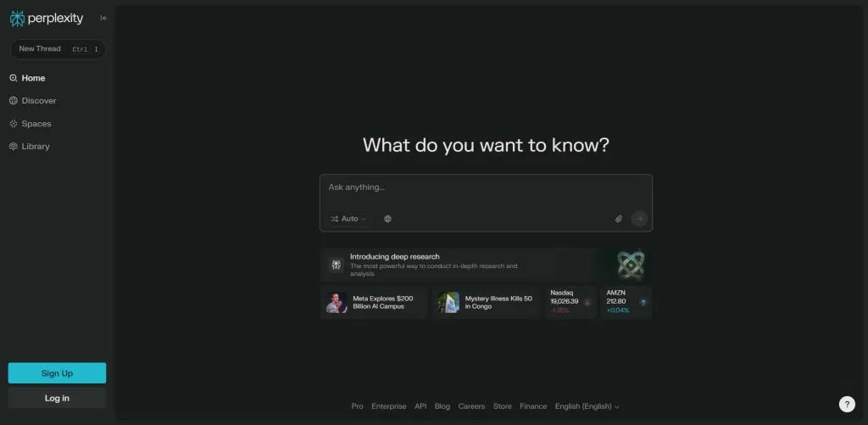Click the Meta news thumbnail image
The image size is (868, 425).
coord(337,303)
